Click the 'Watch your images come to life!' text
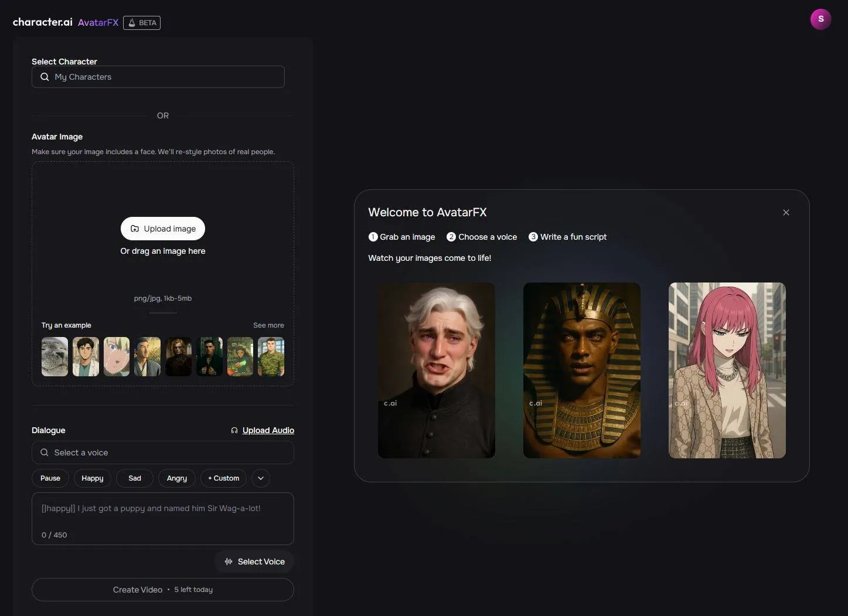Viewport: 848px width, 616px height. (430, 258)
